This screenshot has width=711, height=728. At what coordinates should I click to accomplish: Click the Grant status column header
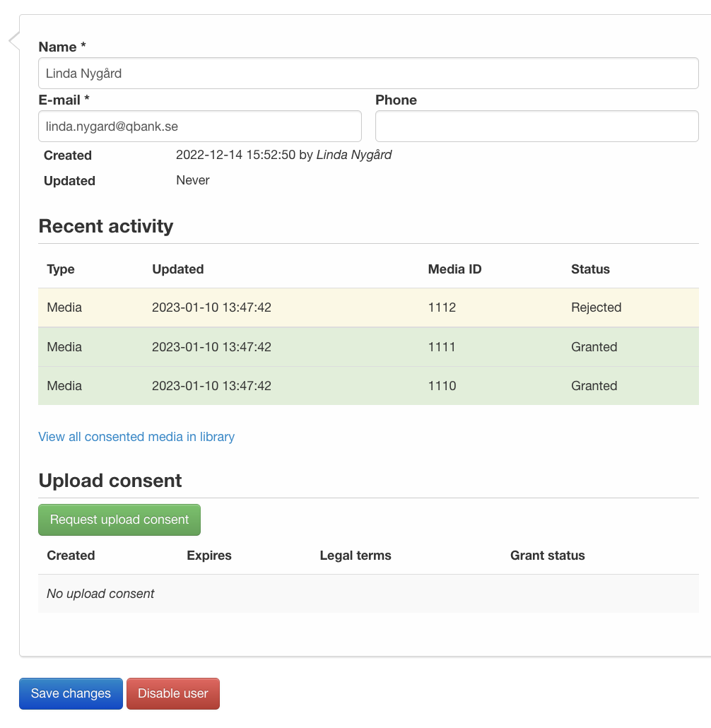click(x=547, y=556)
